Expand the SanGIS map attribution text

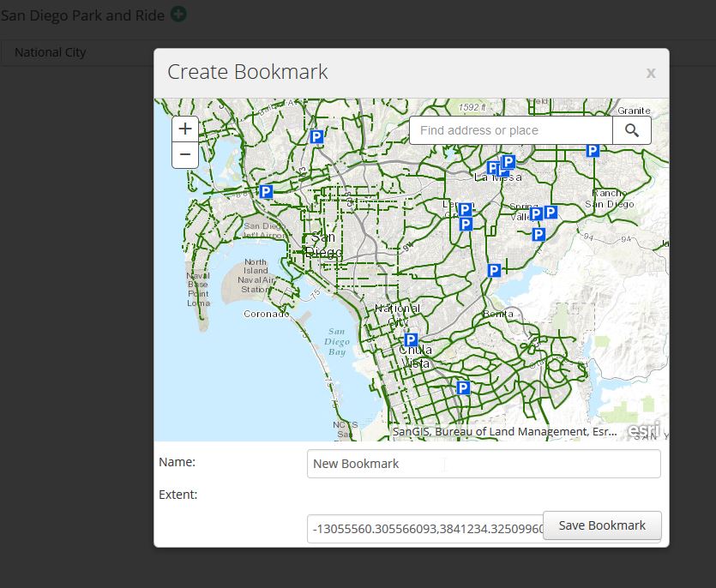coord(504,432)
